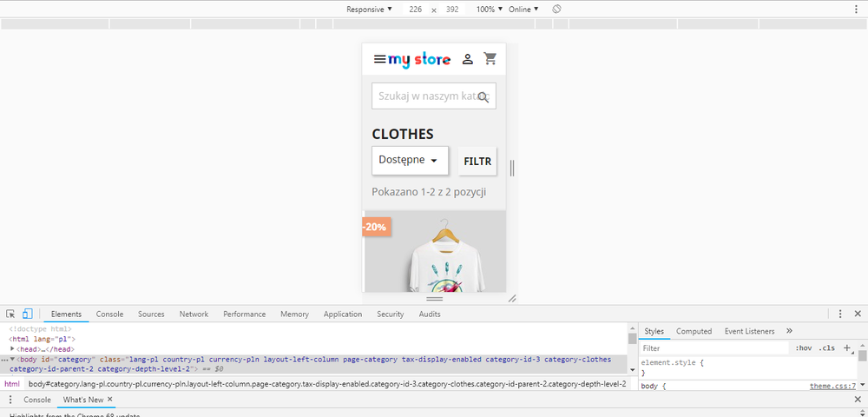Click the right-edge viewport resize handle
Viewport: 868px width, 417px height.
(512, 168)
